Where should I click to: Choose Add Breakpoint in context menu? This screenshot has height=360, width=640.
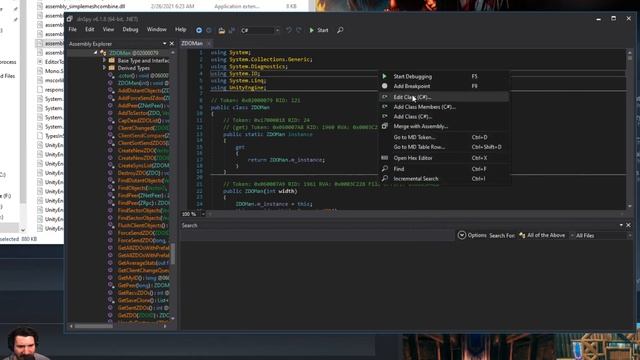coord(444,86)
